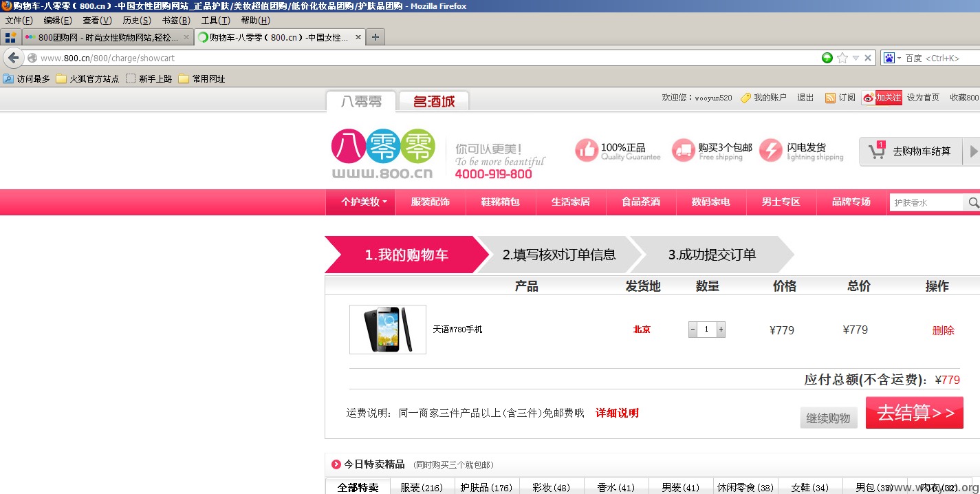Click the 闪电发货 lightning icon
Viewport: 980px width, 494px height.
click(x=771, y=151)
